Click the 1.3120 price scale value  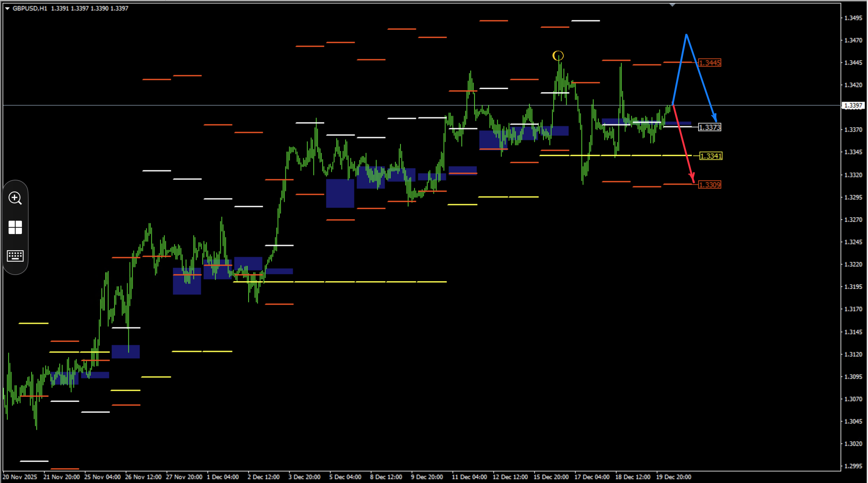[x=853, y=354]
